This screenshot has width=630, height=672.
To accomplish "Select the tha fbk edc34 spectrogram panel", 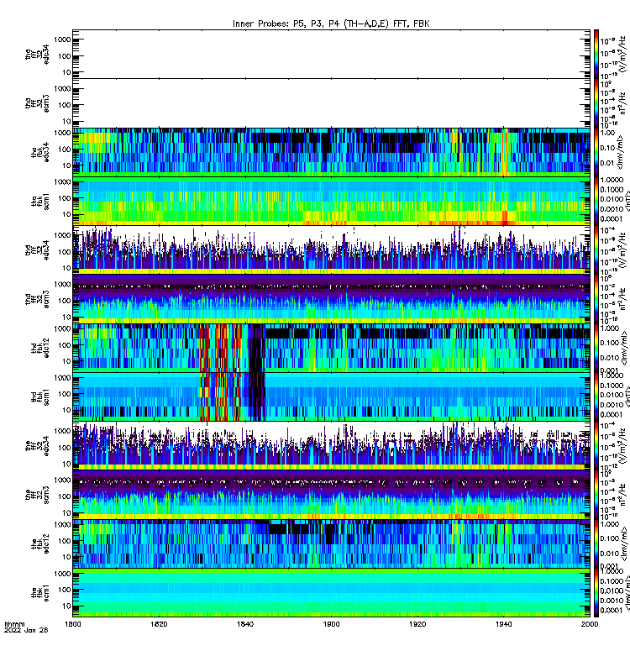I will click(331, 152).
